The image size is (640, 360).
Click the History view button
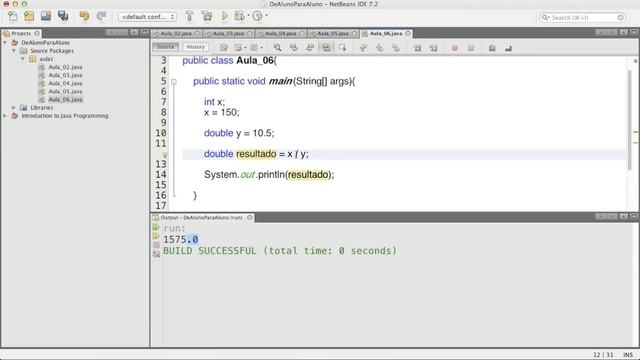click(196, 47)
